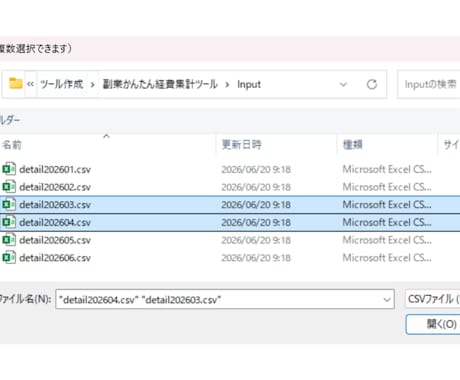The height and width of the screenshot is (380, 460).
Task: Click the folder icon in the address bar
Action: tap(16, 83)
